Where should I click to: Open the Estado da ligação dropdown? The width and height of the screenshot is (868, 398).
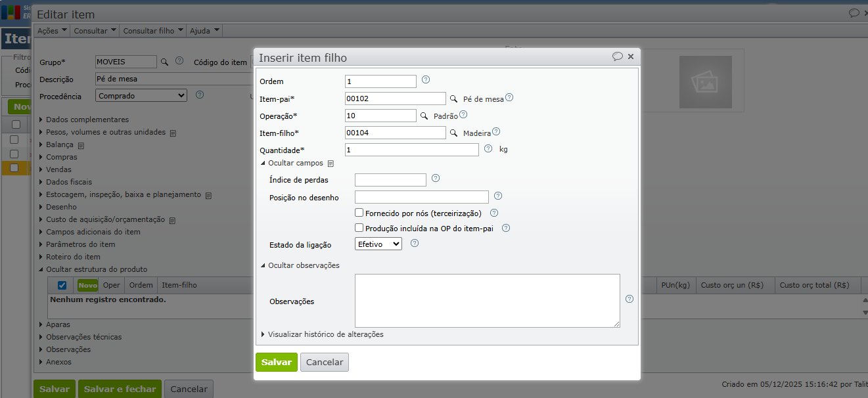378,244
